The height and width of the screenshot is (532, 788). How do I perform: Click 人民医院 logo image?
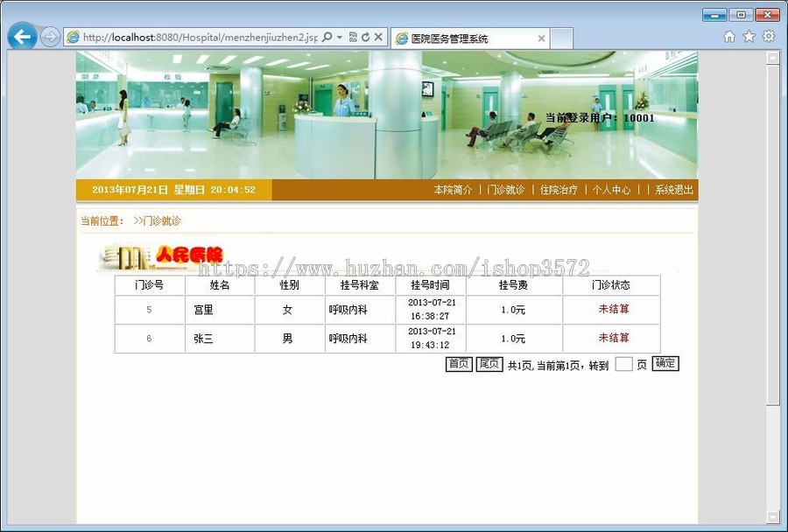(x=161, y=257)
